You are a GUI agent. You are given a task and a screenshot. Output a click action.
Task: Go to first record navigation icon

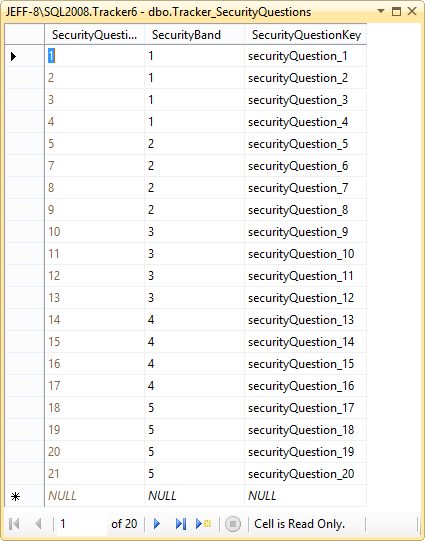point(14,524)
